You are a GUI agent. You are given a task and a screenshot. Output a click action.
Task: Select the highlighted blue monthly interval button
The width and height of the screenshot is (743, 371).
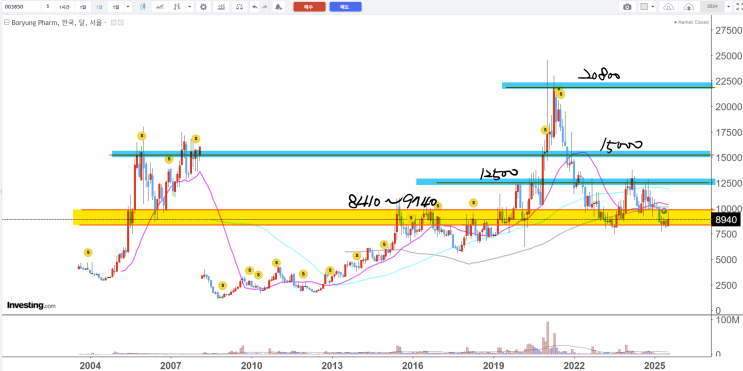tap(100, 7)
